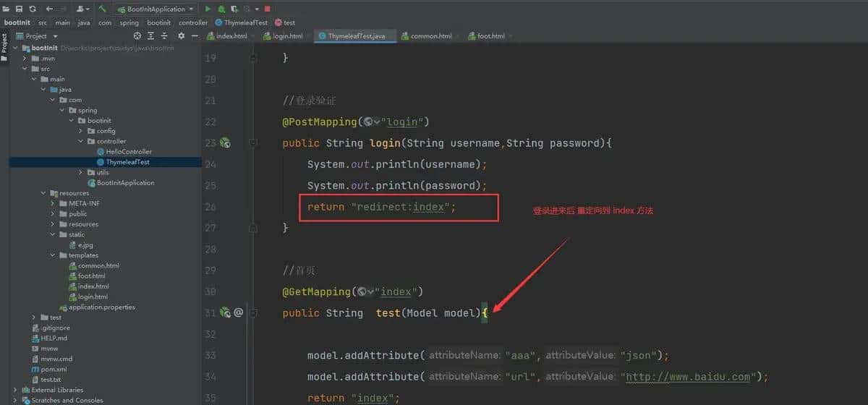Expand the config package
This screenshot has height=405, width=868.
[x=81, y=131]
